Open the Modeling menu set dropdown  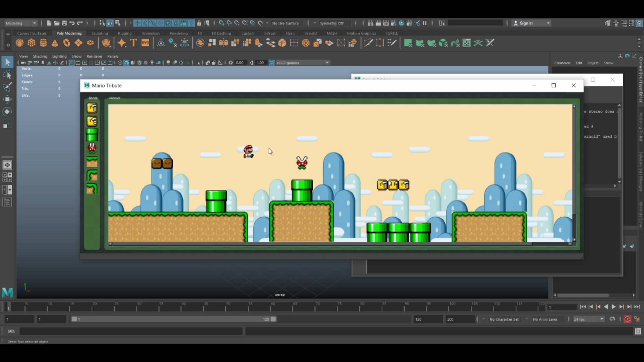[20, 23]
